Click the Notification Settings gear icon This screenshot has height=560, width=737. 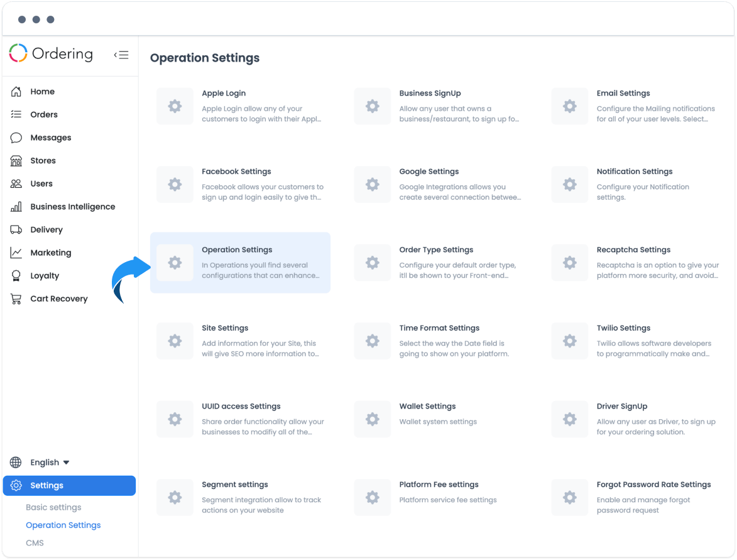click(x=570, y=184)
